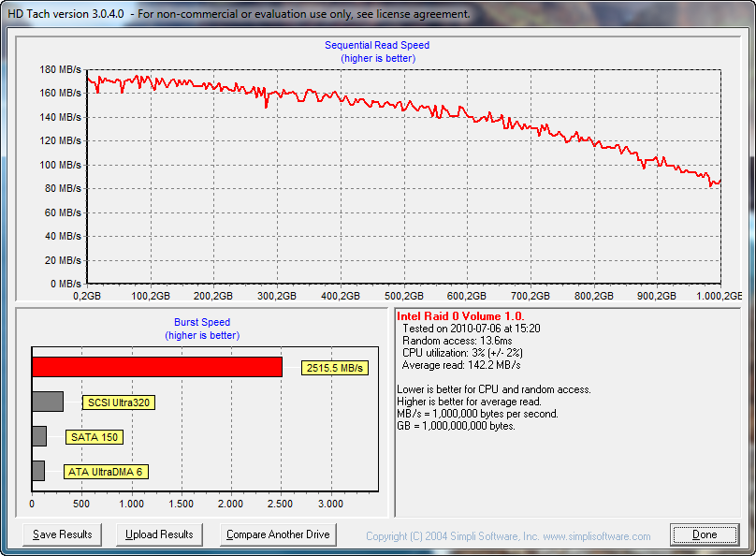The height and width of the screenshot is (556, 756).
Task: Click the HD Tach title bar
Action: [x=378, y=13]
